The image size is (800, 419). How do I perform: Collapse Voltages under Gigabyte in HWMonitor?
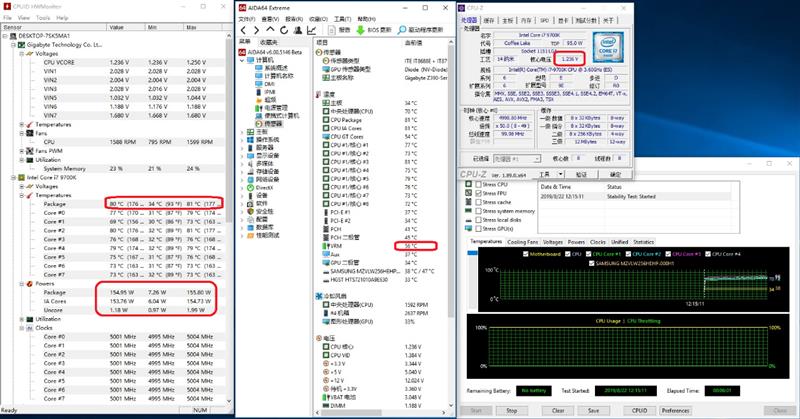click(22, 54)
